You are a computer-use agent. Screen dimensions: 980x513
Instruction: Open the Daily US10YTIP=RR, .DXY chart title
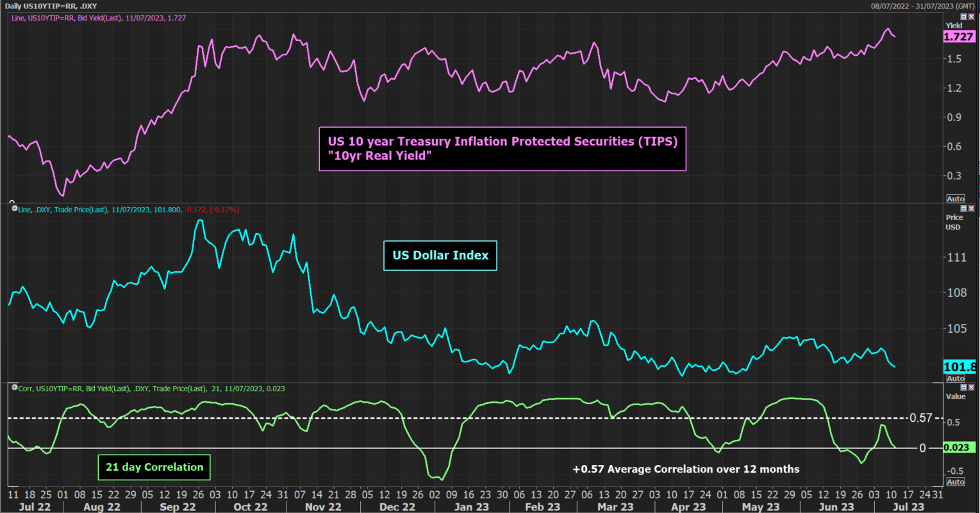(x=51, y=6)
